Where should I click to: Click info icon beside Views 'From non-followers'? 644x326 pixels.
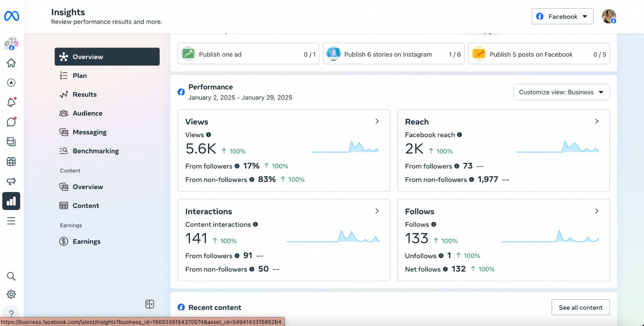pyautogui.click(x=252, y=179)
